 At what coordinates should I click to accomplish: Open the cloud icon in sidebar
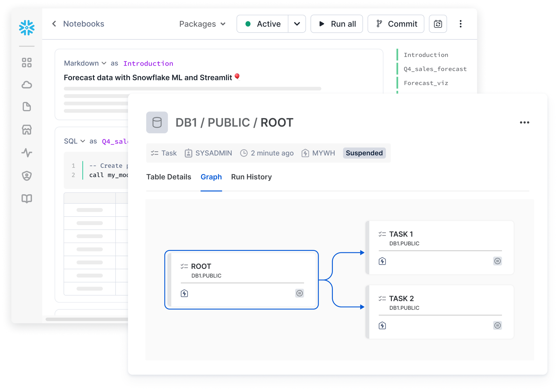(27, 85)
